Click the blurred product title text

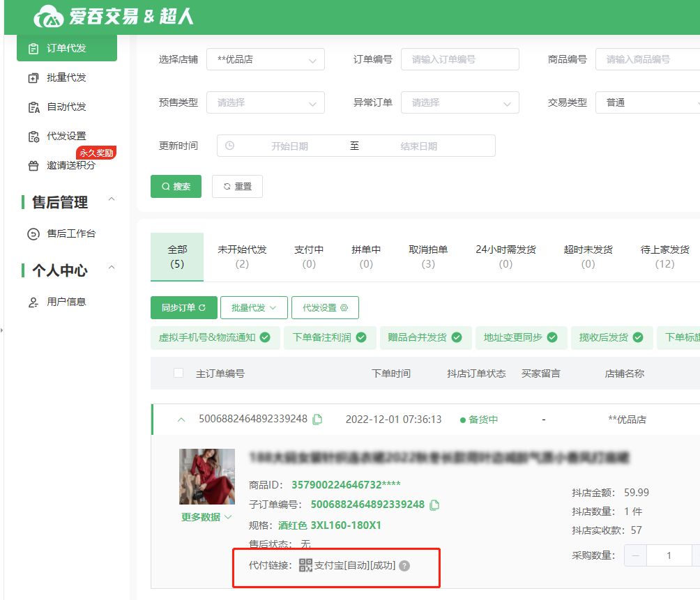pos(439,457)
